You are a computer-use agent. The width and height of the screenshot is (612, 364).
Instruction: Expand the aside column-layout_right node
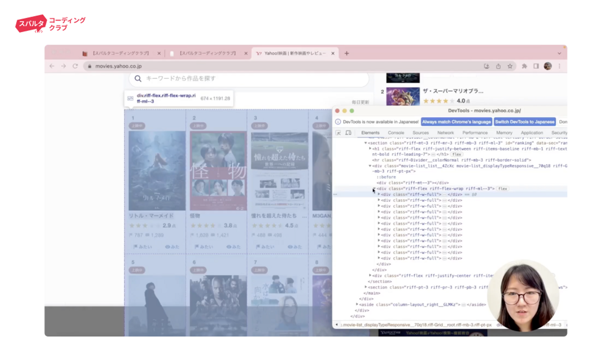coord(357,305)
